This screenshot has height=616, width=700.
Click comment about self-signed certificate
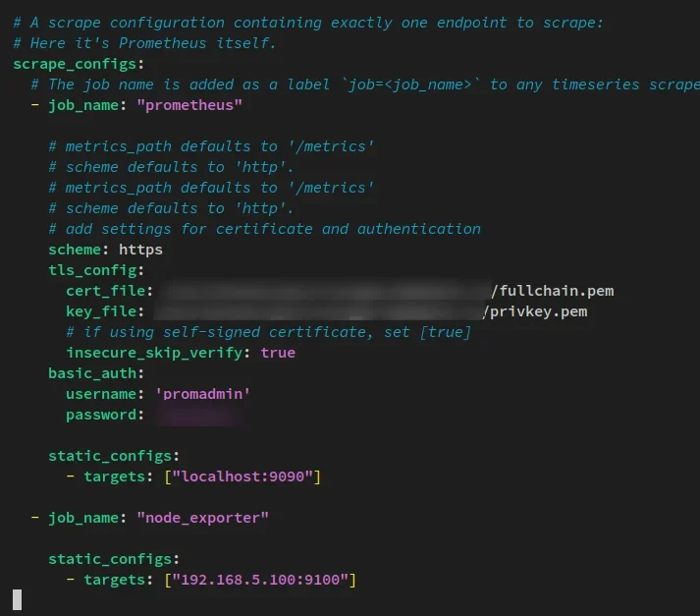(x=268, y=332)
